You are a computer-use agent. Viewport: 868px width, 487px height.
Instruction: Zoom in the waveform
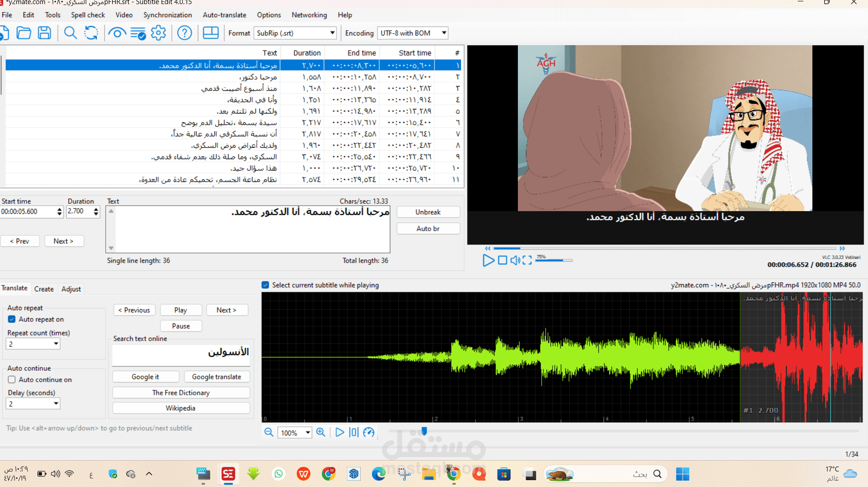tap(321, 432)
